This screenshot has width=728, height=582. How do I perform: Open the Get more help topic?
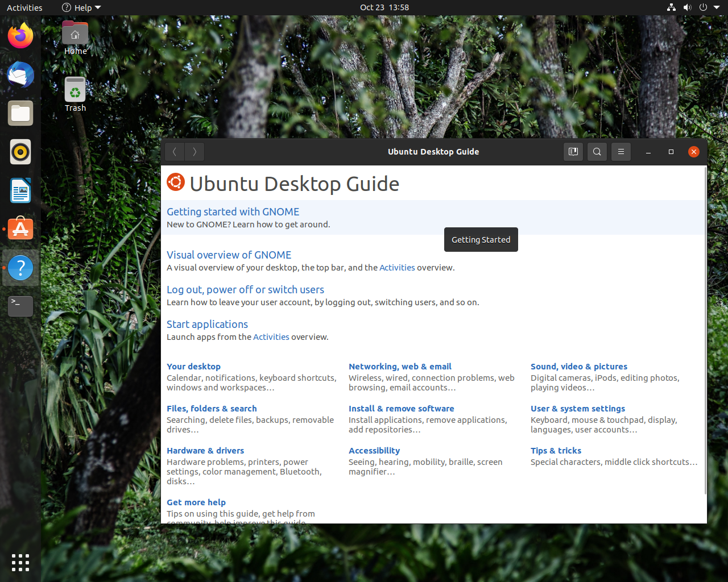[x=196, y=502]
